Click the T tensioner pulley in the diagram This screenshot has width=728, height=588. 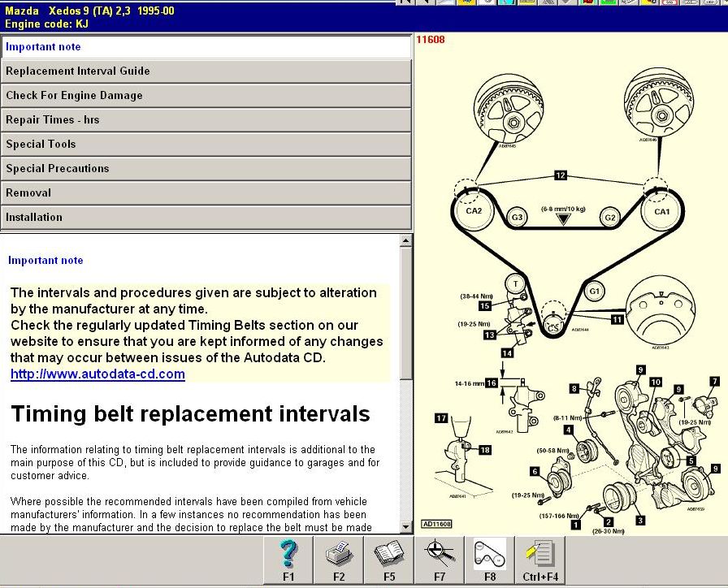click(515, 284)
